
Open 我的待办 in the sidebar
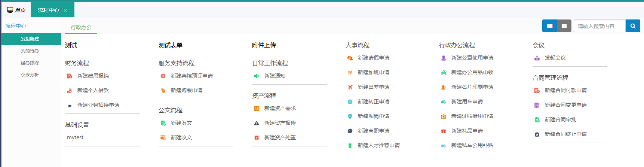coord(30,51)
